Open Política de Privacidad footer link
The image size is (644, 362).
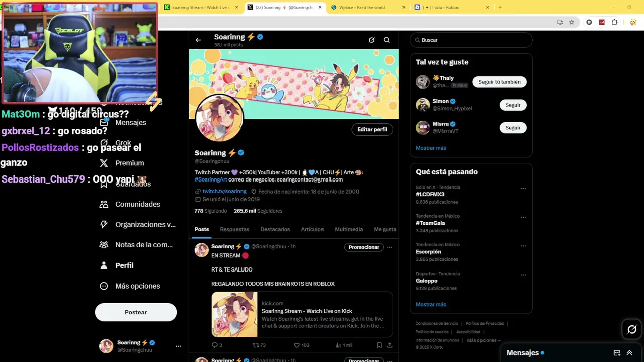485,323
